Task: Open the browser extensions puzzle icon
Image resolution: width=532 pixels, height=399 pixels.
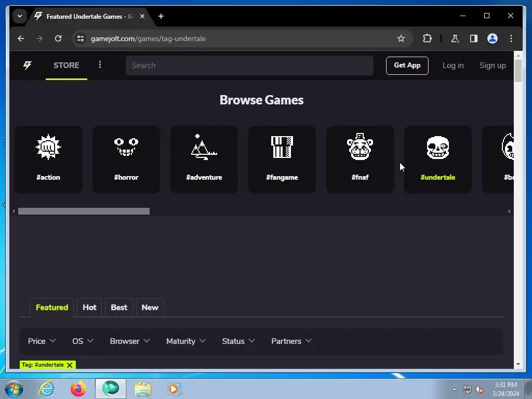Action: pos(427,38)
